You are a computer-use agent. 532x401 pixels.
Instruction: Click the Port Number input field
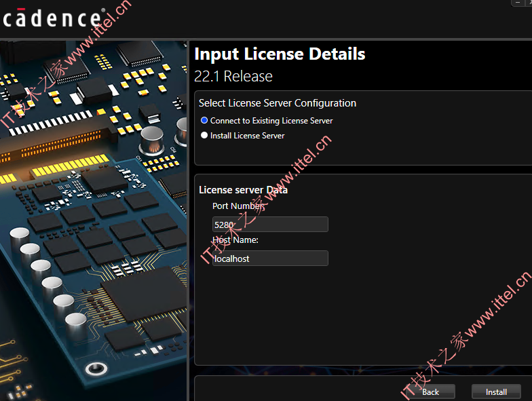click(270, 224)
